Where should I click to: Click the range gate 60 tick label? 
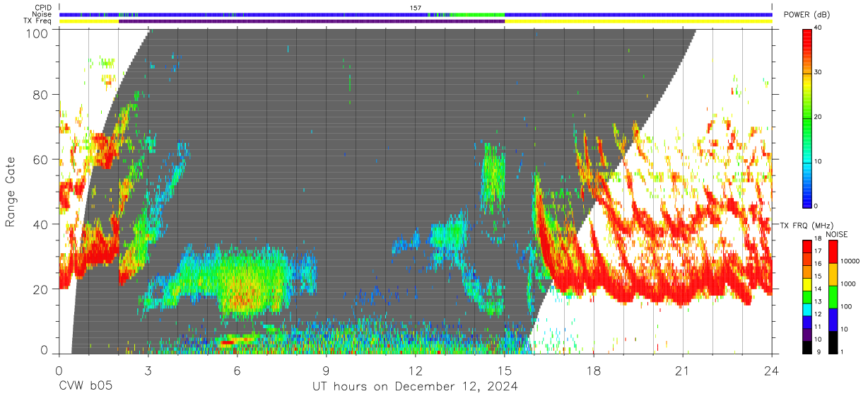click(42, 159)
